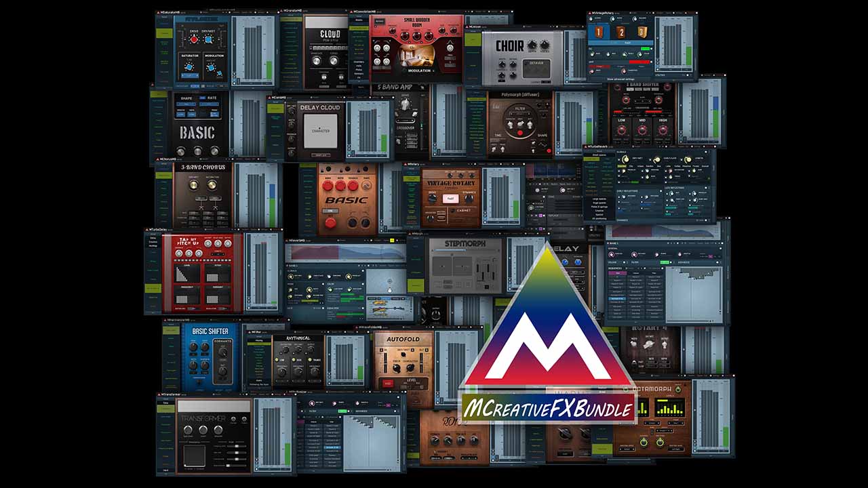Toggle the red power button on Autofold
Screen dimensions: 868x488
tap(387, 383)
